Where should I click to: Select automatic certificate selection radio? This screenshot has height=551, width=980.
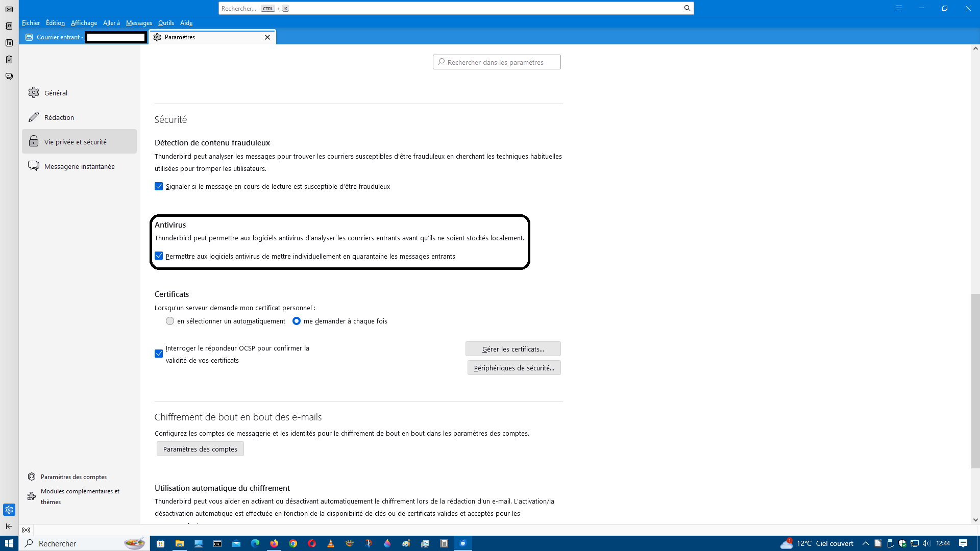170,321
